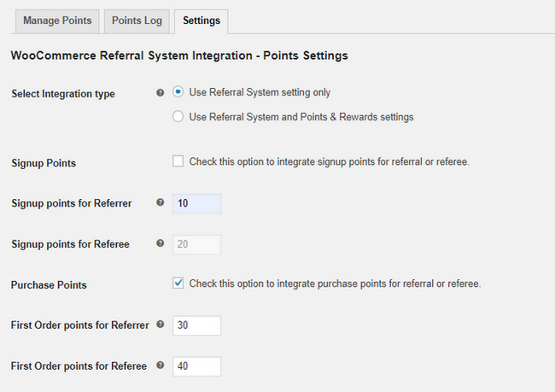Click the First Order points for Referee label

point(79,366)
